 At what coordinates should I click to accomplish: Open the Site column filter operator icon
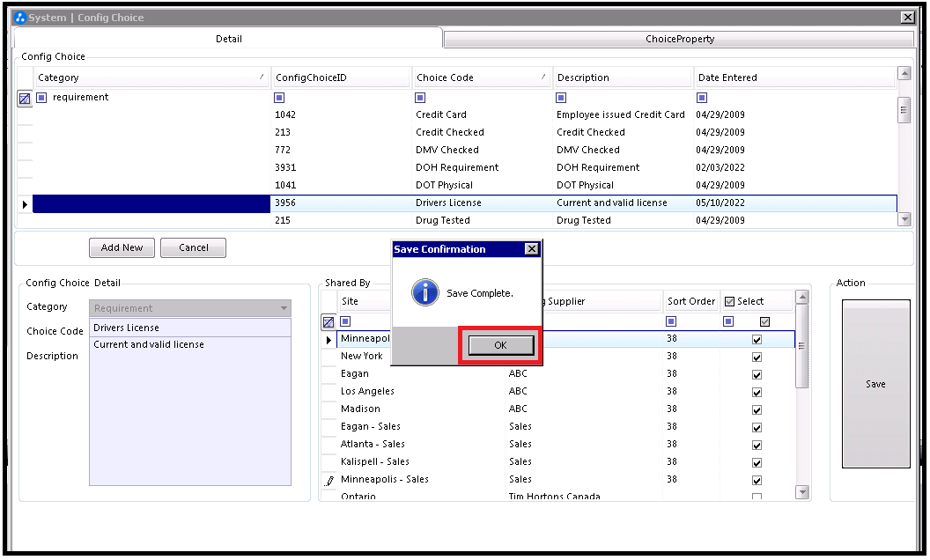coord(345,321)
